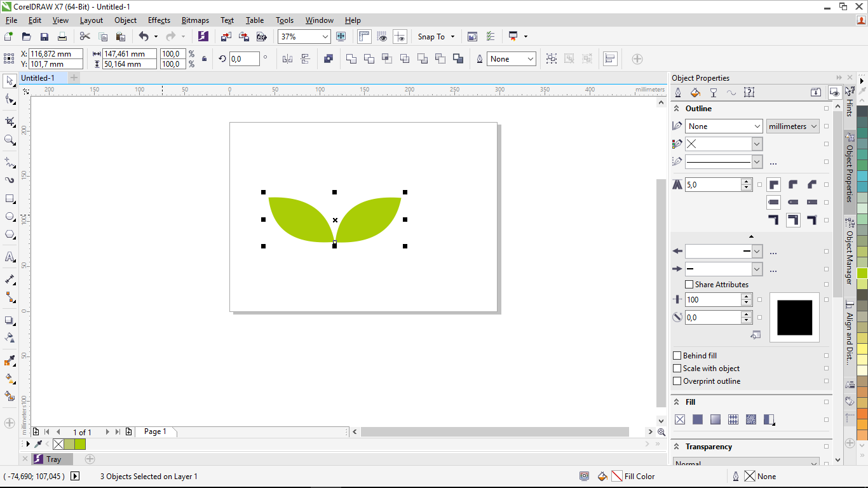
Task: Select the Rectangle tool
Action: tap(10, 199)
